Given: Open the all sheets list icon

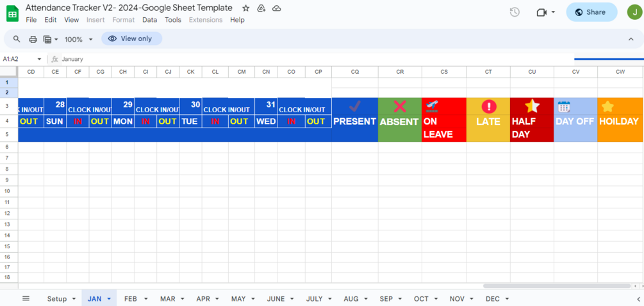Looking at the screenshot, I should 26,299.
